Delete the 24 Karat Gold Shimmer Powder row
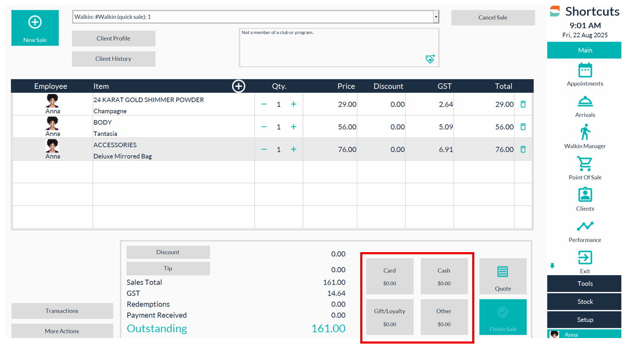The height and width of the screenshot is (350, 644). [523, 104]
